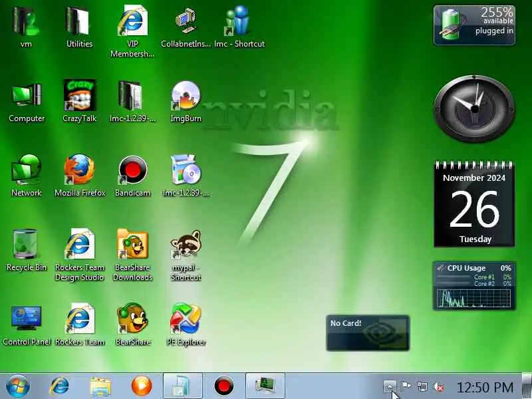This screenshot has height=399, width=532.
Task: Launch Windows Media Player from taskbar
Action: 142,386
